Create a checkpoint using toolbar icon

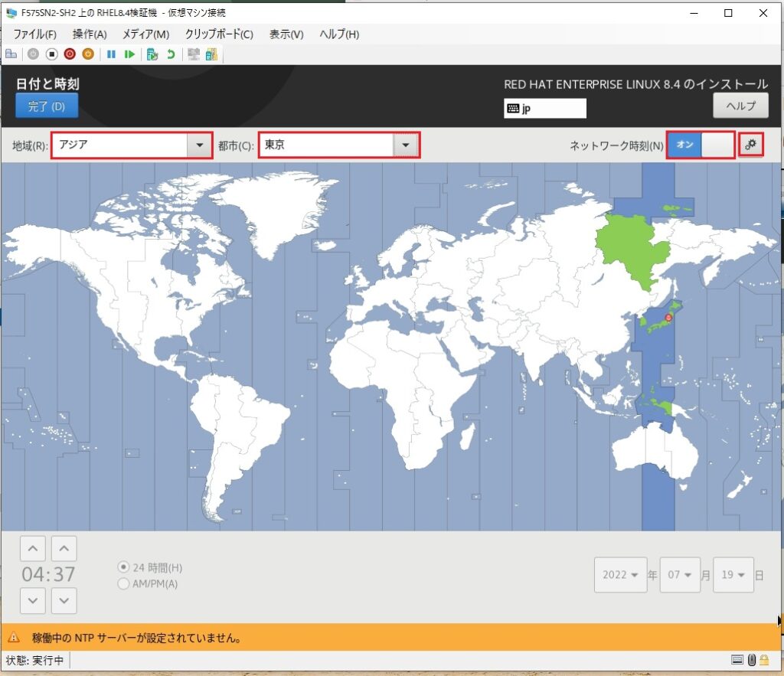[x=152, y=54]
